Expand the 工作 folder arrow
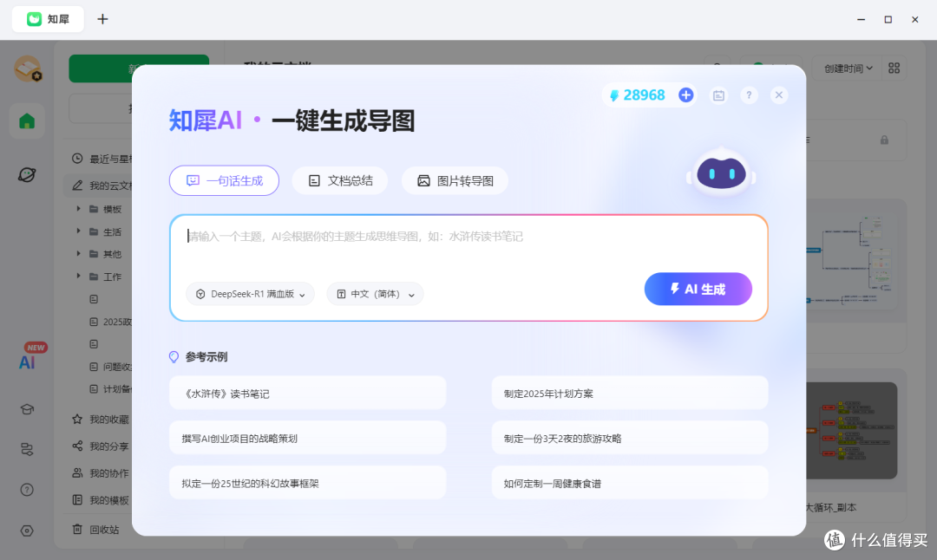This screenshot has height=560, width=937. pyautogui.click(x=78, y=276)
